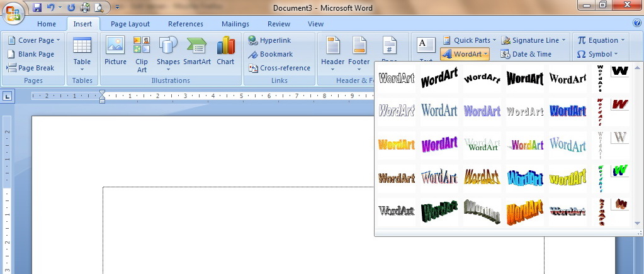Switch to the Review tab

(279, 24)
